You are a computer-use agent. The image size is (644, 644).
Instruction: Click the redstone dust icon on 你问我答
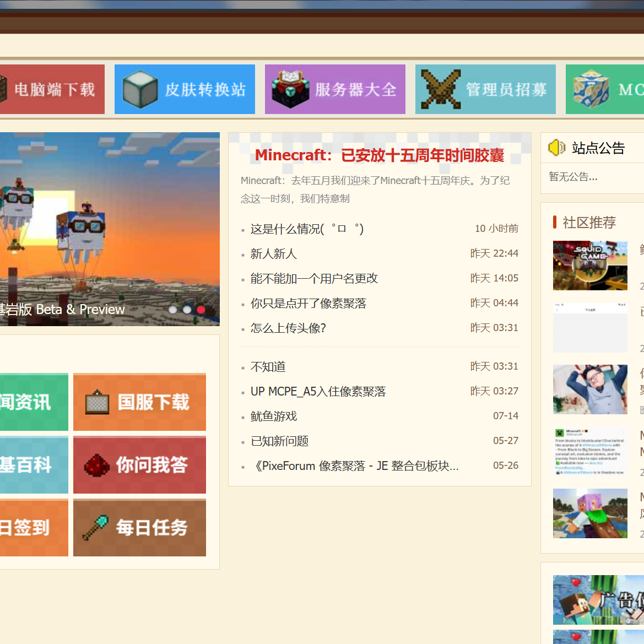(x=97, y=465)
